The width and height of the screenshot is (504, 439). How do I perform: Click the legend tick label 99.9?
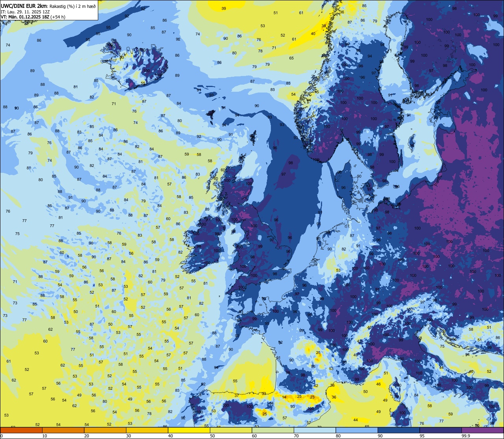[x=466, y=436]
